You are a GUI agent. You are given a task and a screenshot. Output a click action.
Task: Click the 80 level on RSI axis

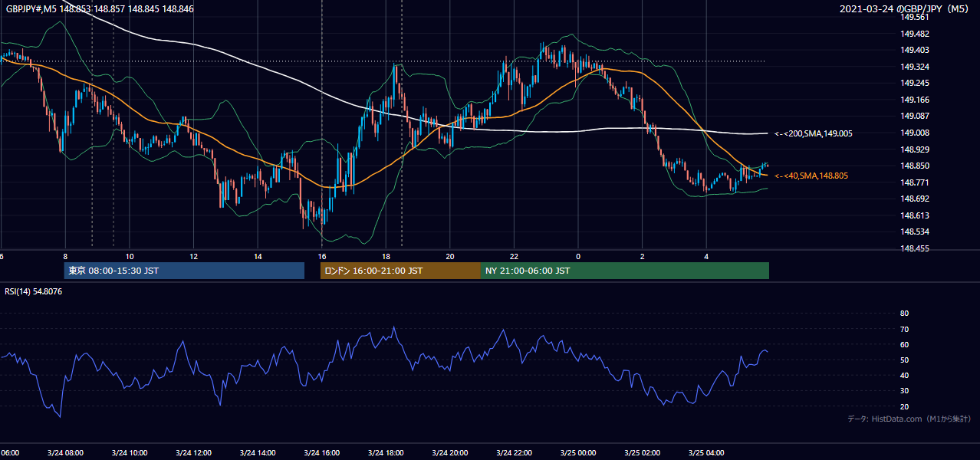point(904,314)
